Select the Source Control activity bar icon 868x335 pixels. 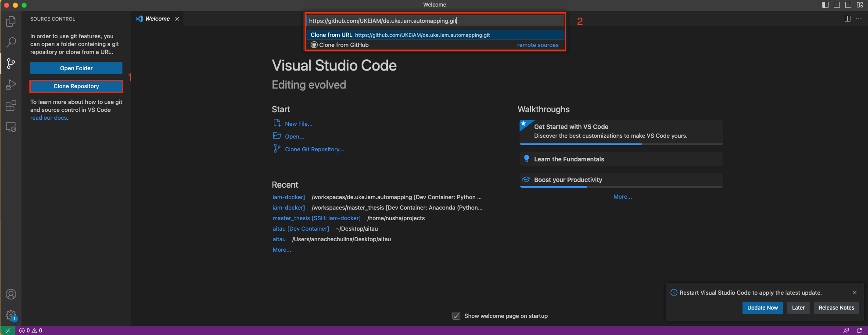[x=11, y=63]
